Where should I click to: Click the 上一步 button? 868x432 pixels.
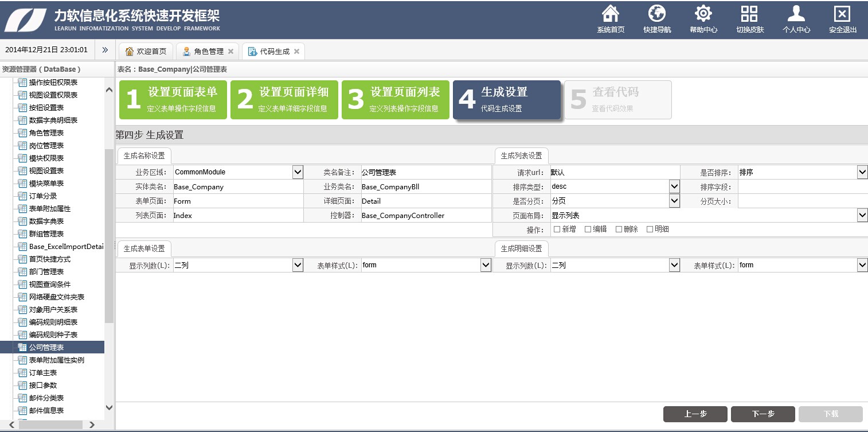[695, 414]
